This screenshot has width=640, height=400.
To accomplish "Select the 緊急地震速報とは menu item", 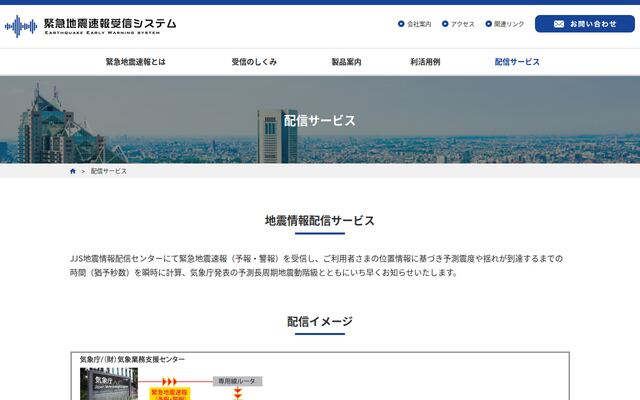I will [x=136, y=62].
